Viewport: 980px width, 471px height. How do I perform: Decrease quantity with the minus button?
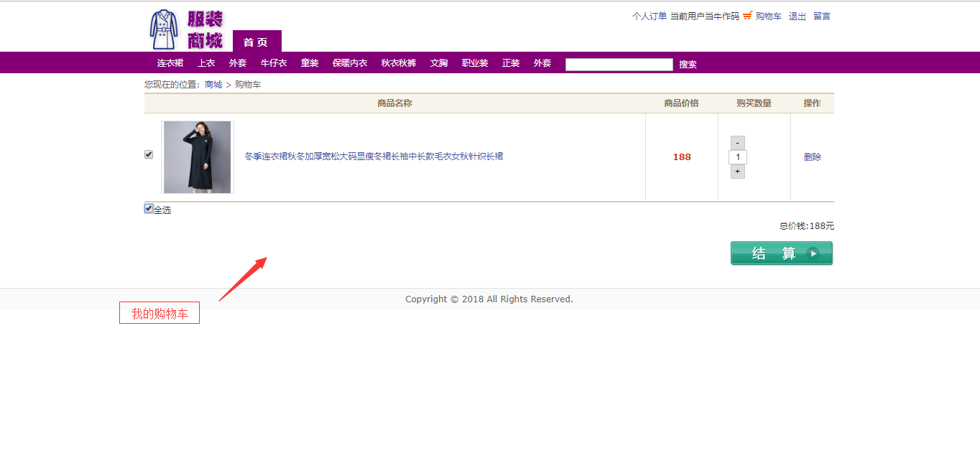[x=737, y=143]
